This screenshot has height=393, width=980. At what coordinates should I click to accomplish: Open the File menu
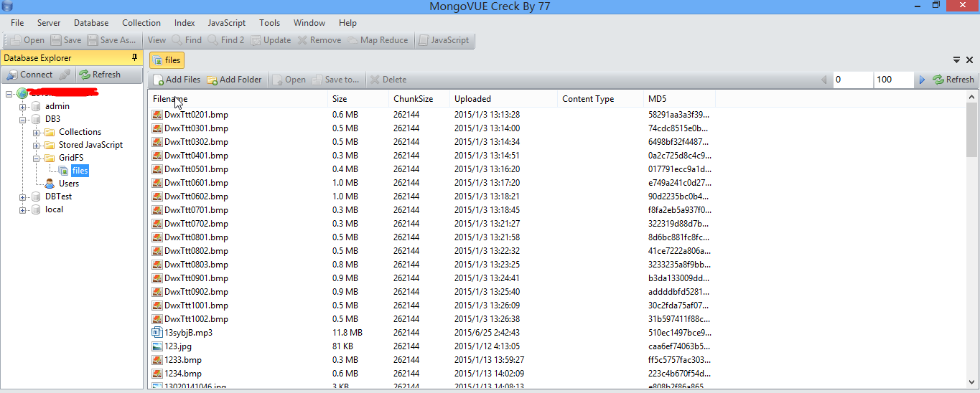pos(17,23)
